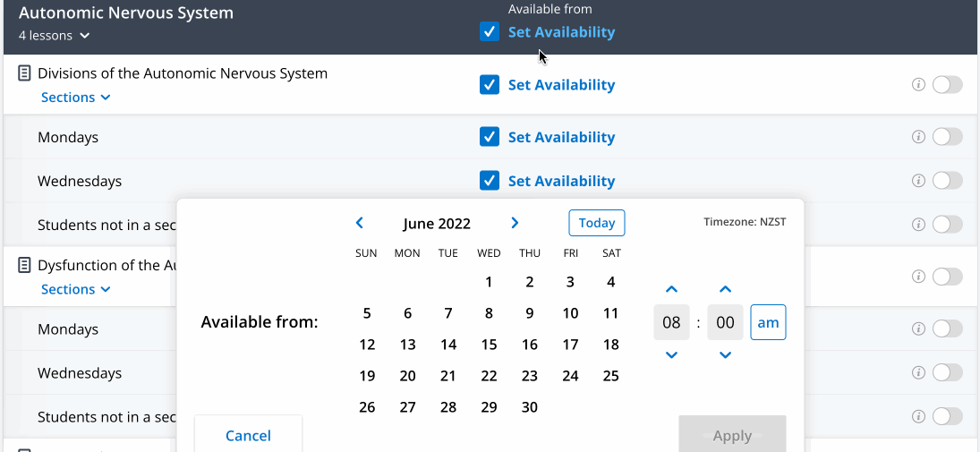Increase the hour with the up arrow

[x=671, y=289]
